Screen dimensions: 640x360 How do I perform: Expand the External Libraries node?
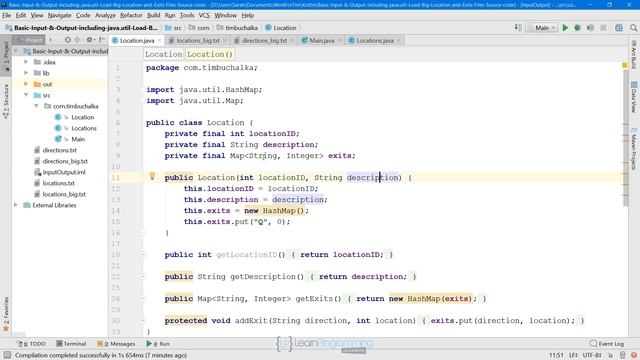tap(16, 205)
